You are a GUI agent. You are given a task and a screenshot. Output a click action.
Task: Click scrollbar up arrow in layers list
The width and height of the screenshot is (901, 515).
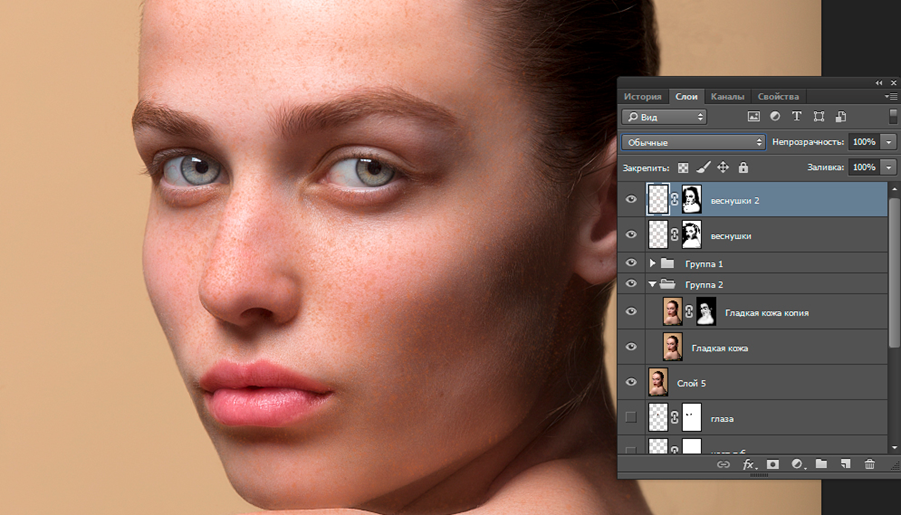(x=894, y=188)
